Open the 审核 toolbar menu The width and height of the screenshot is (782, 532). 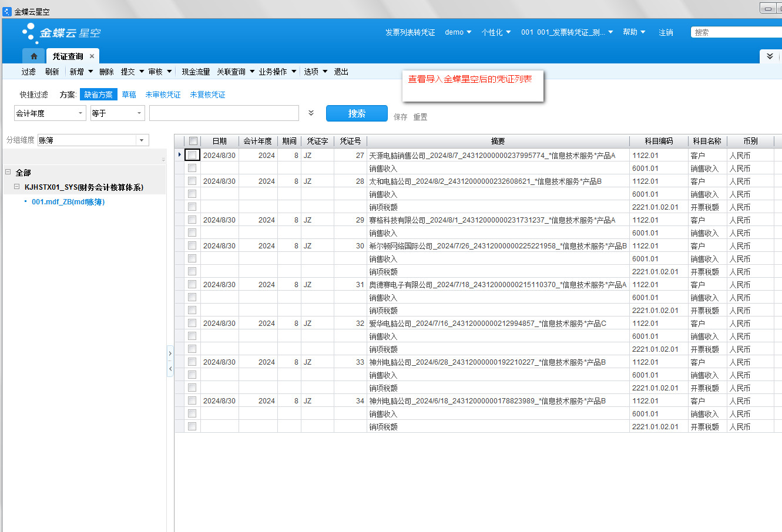[160, 72]
